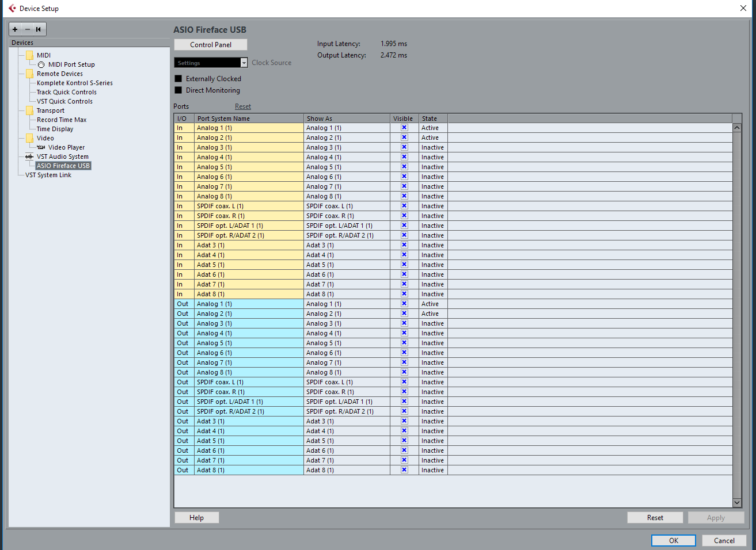Click the MIDI folder icon
The image size is (756, 550).
(x=29, y=55)
